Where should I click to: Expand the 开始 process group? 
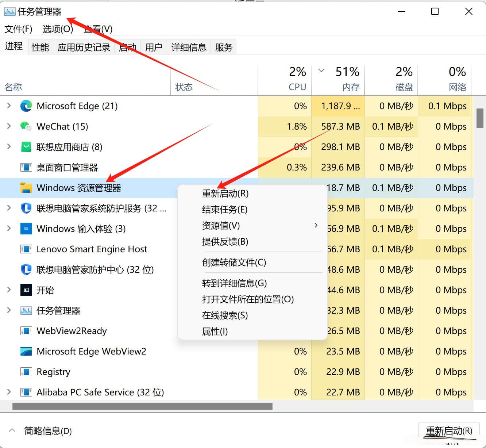pyautogui.click(x=9, y=290)
